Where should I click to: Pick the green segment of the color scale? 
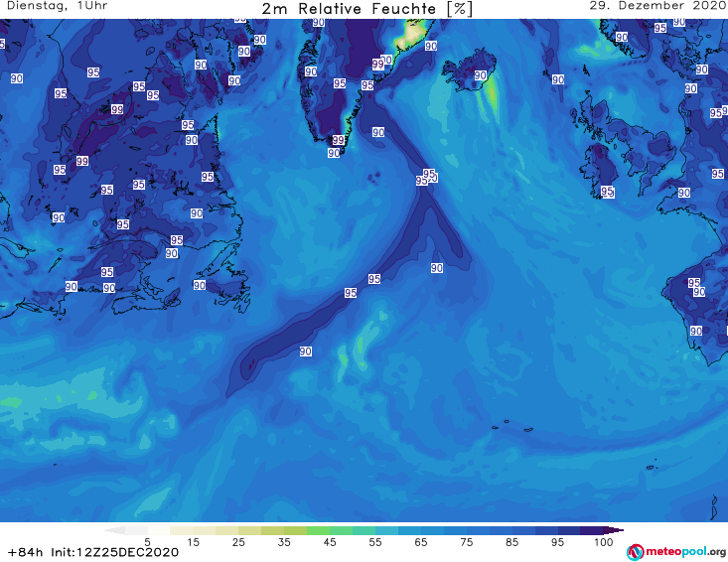pos(318,530)
